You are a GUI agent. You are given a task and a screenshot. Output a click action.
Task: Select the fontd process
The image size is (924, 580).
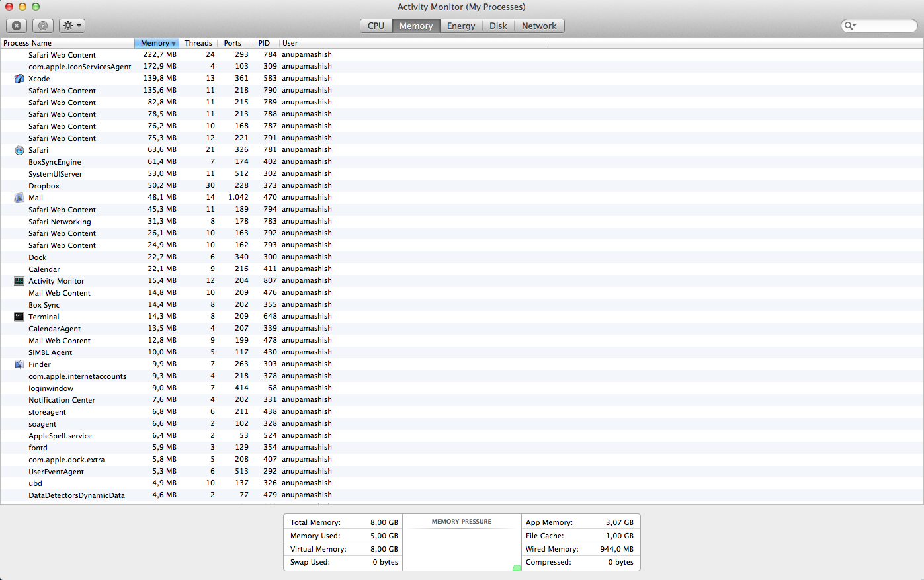coord(462,448)
